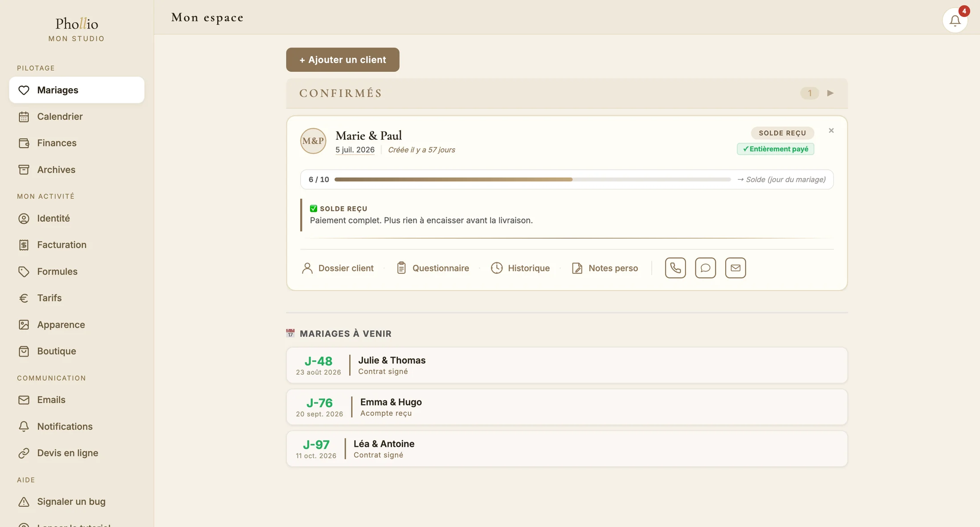Click the green Solde reçu checkbox
Screen dimensions: 980x527
point(314,208)
